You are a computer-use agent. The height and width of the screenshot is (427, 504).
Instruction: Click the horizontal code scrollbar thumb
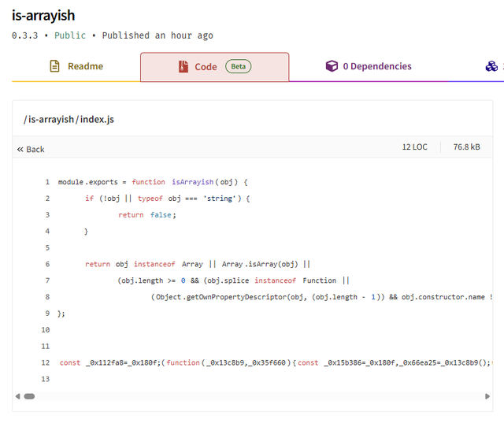click(29, 396)
